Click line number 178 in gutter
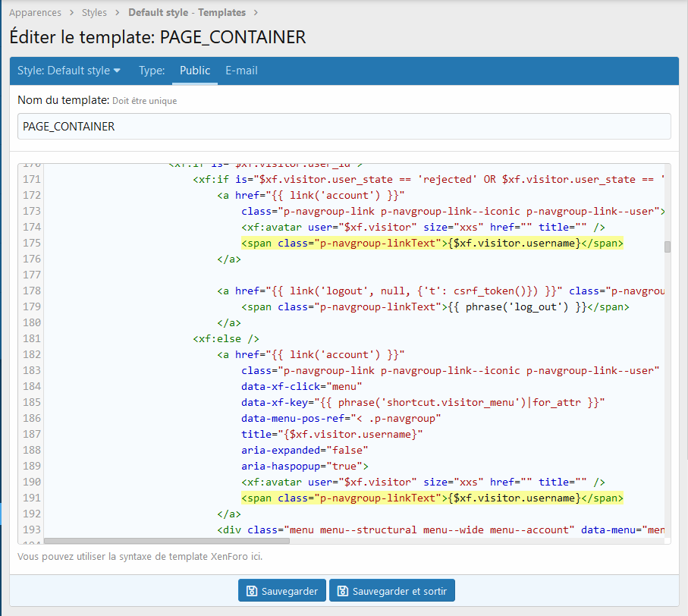This screenshot has height=616, width=688. (x=32, y=291)
